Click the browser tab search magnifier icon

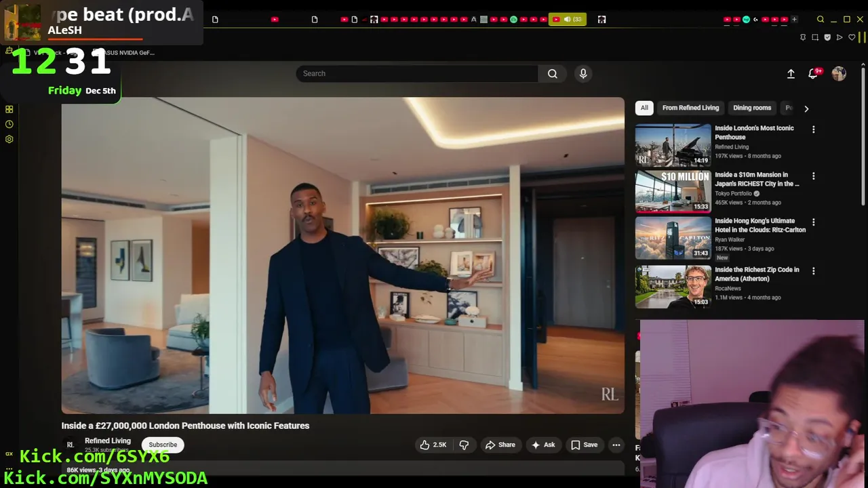pyautogui.click(x=821, y=19)
